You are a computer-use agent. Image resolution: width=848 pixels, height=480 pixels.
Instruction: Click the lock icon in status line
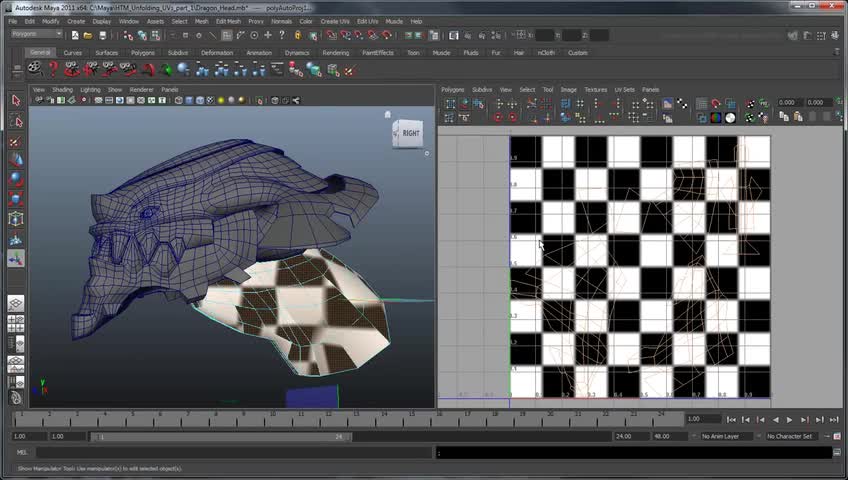coord(297,35)
